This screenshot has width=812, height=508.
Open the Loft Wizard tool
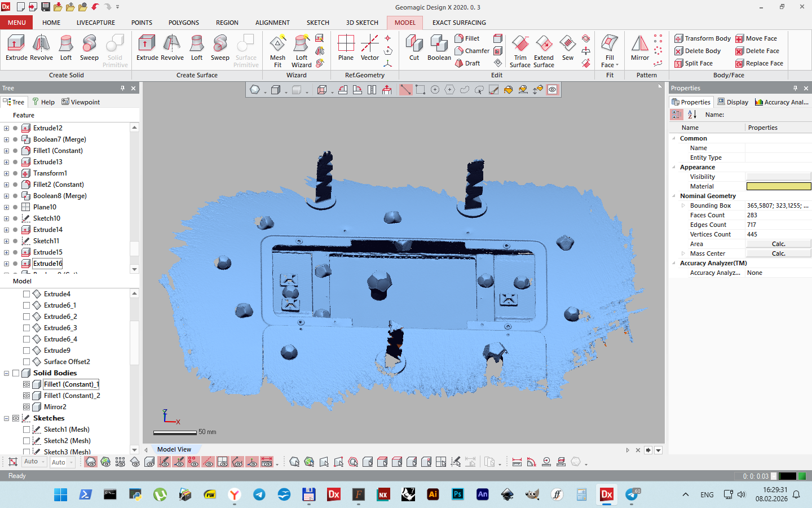point(302,51)
